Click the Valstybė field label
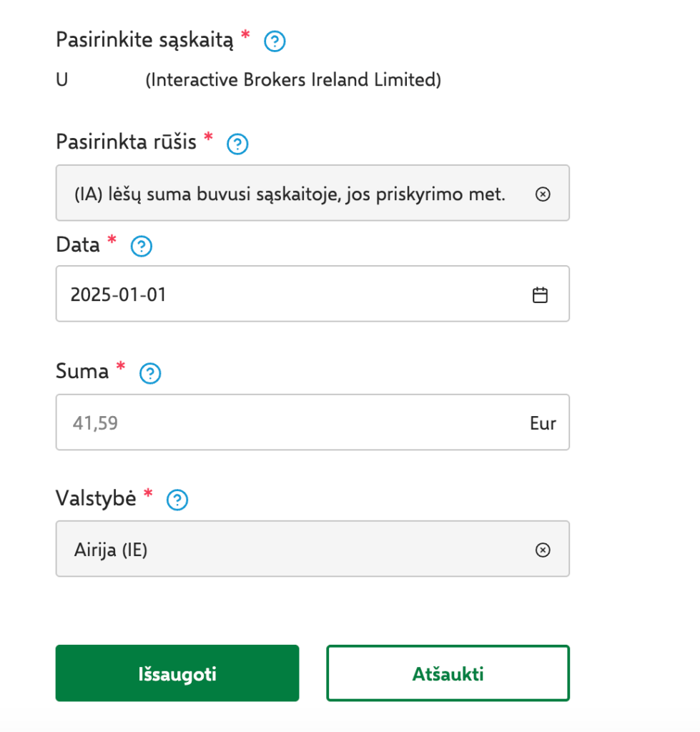This screenshot has width=700, height=732. coord(96,498)
